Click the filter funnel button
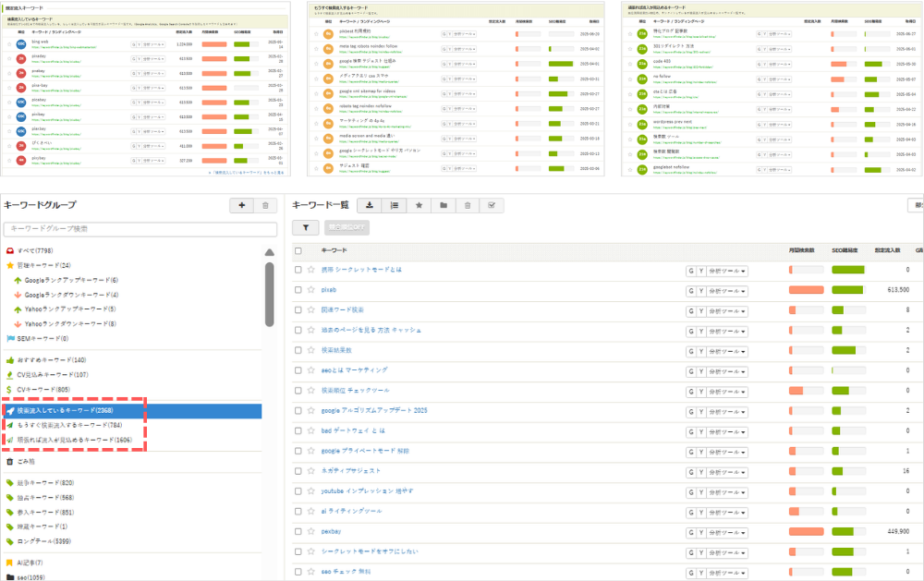 [x=304, y=227]
